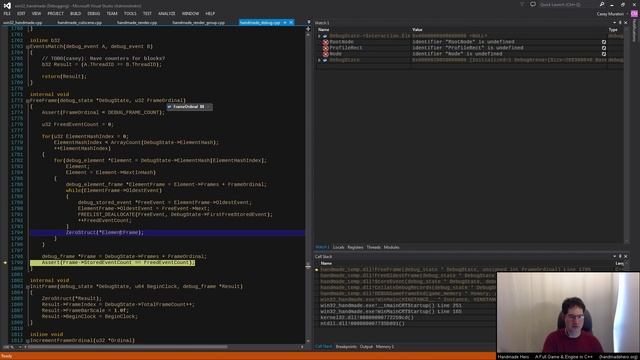The image size is (640, 360).
Task: Collapse the InitFrame function outline
Action: (27, 287)
